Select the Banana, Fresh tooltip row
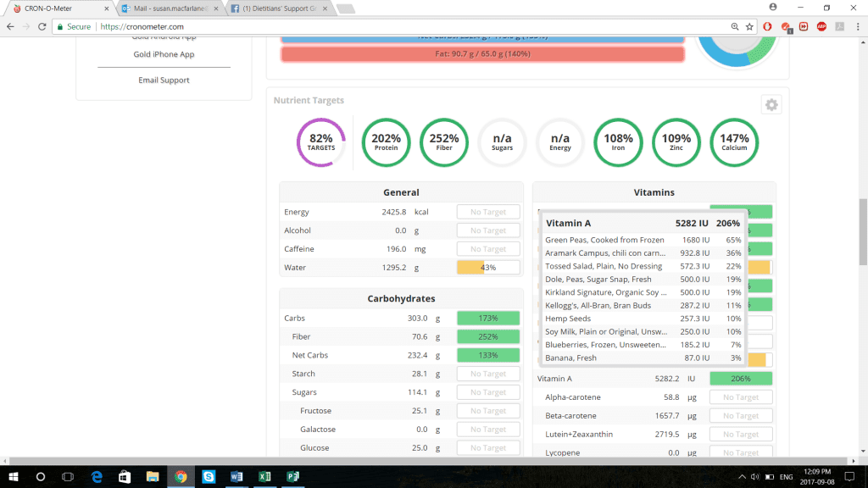 (643, 358)
